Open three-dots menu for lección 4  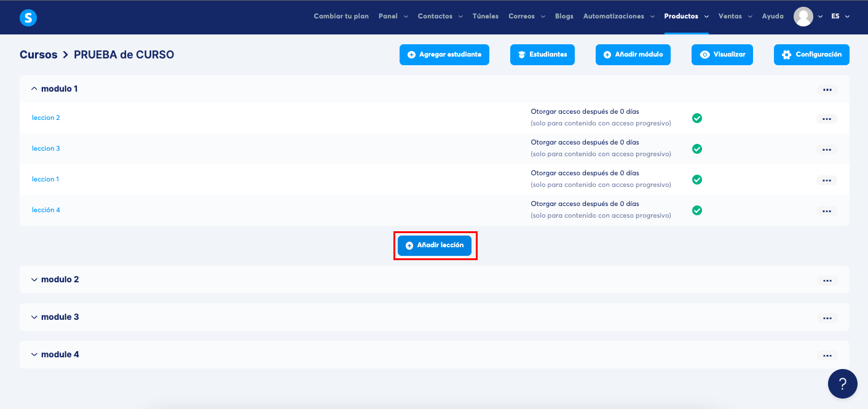[x=826, y=211]
